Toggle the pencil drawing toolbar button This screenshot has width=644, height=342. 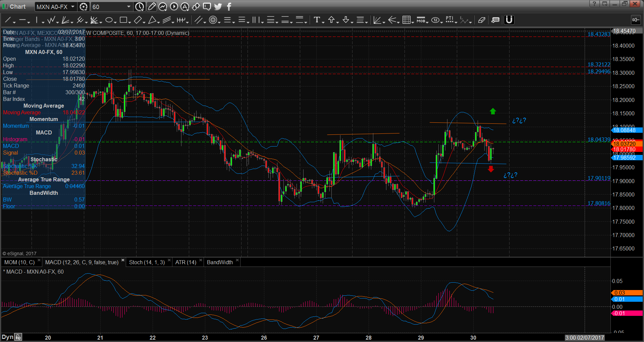(152, 6)
